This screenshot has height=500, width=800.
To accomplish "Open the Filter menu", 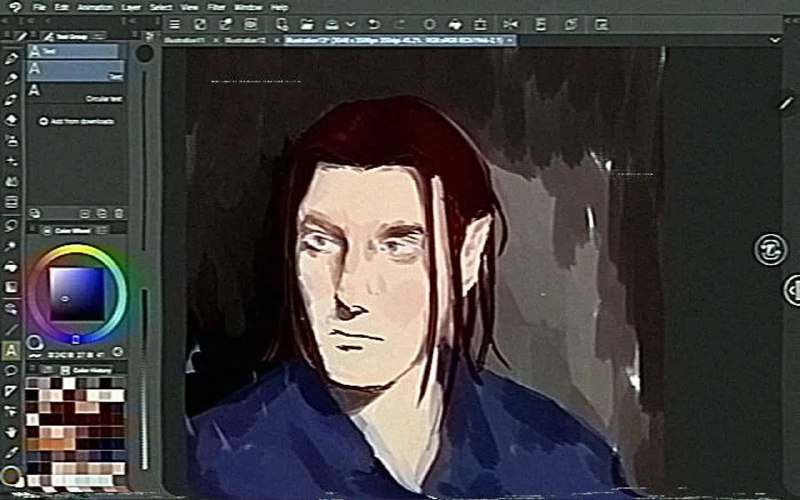I will [x=216, y=7].
